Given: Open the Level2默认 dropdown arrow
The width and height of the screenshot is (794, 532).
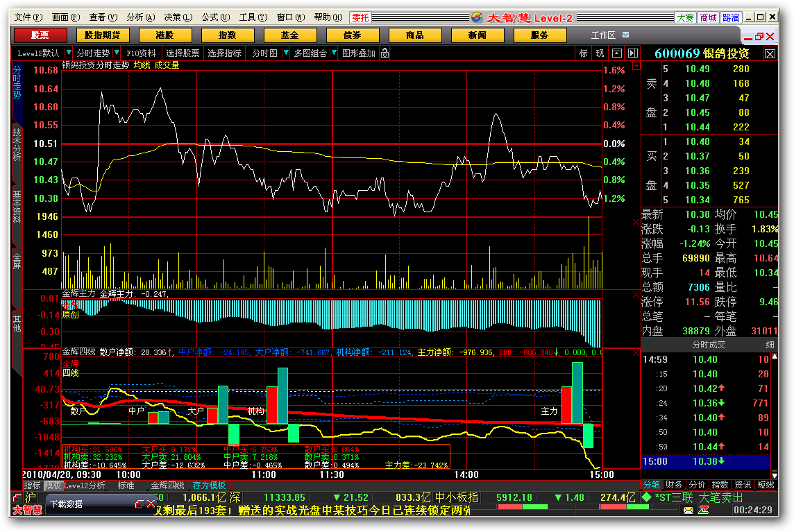Looking at the screenshot, I should (x=69, y=53).
